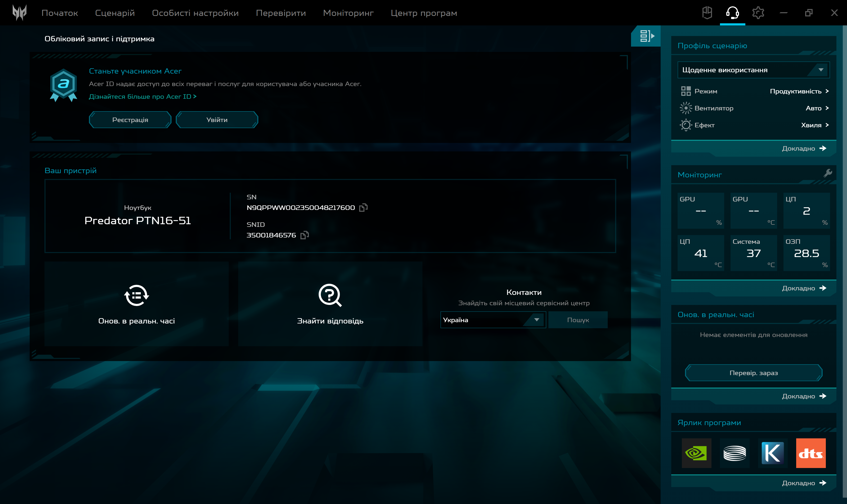Open the DTS audio shortcut
Image resolution: width=847 pixels, height=504 pixels.
[x=811, y=453]
